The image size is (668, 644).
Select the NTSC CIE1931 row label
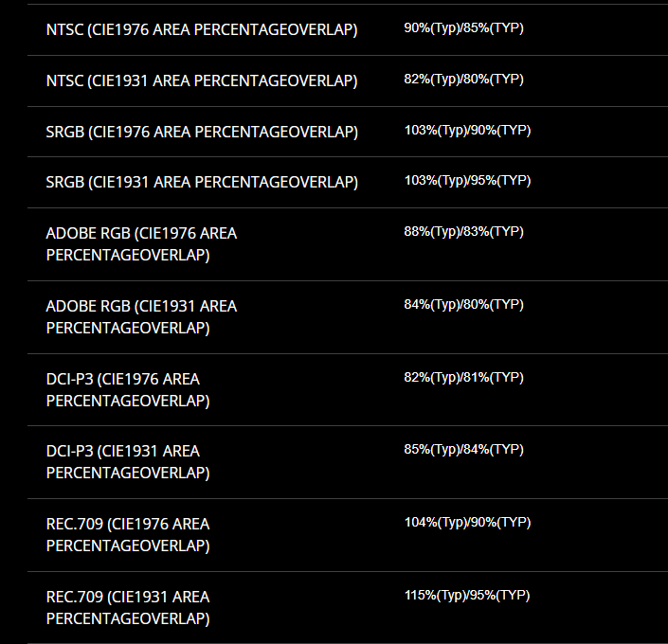click(201, 81)
